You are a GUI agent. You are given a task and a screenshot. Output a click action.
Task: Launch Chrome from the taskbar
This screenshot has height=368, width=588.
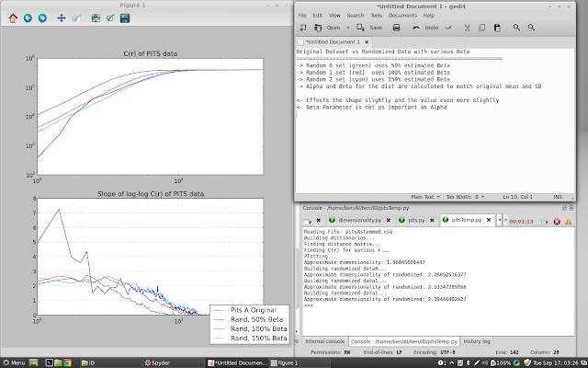click(x=67, y=362)
